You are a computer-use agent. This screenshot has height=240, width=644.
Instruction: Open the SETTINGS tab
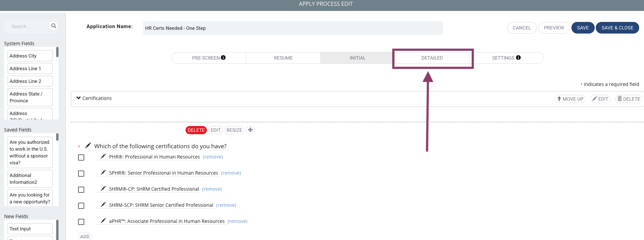pos(506,58)
